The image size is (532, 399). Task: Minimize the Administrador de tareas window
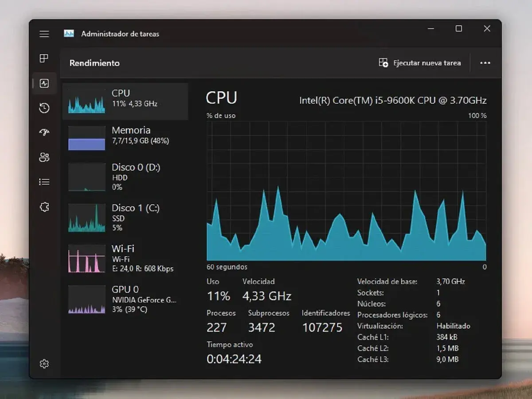[x=431, y=29]
